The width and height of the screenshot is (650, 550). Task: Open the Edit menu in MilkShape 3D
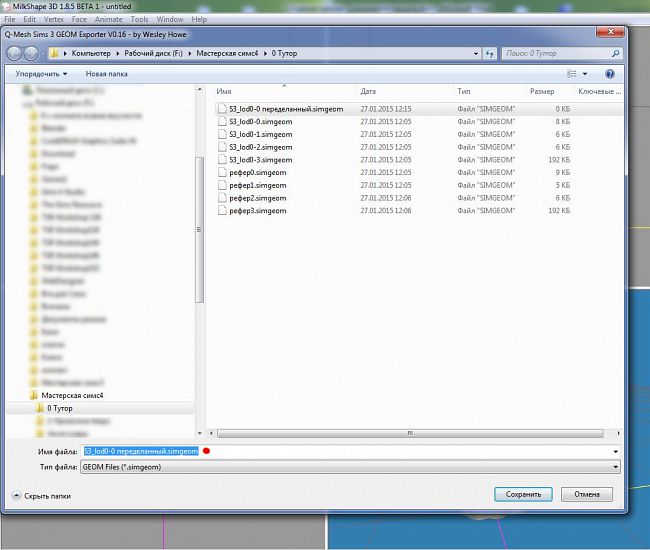click(x=29, y=19)
